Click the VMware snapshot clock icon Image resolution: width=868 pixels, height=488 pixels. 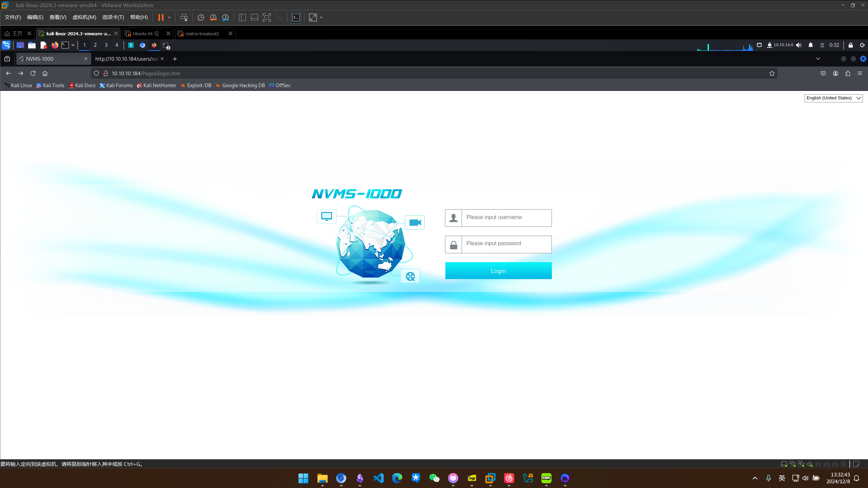pos(200,18)
